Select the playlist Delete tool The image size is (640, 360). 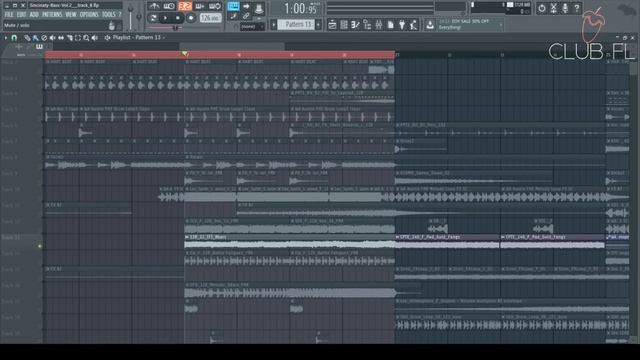click(x=44, y=38)
